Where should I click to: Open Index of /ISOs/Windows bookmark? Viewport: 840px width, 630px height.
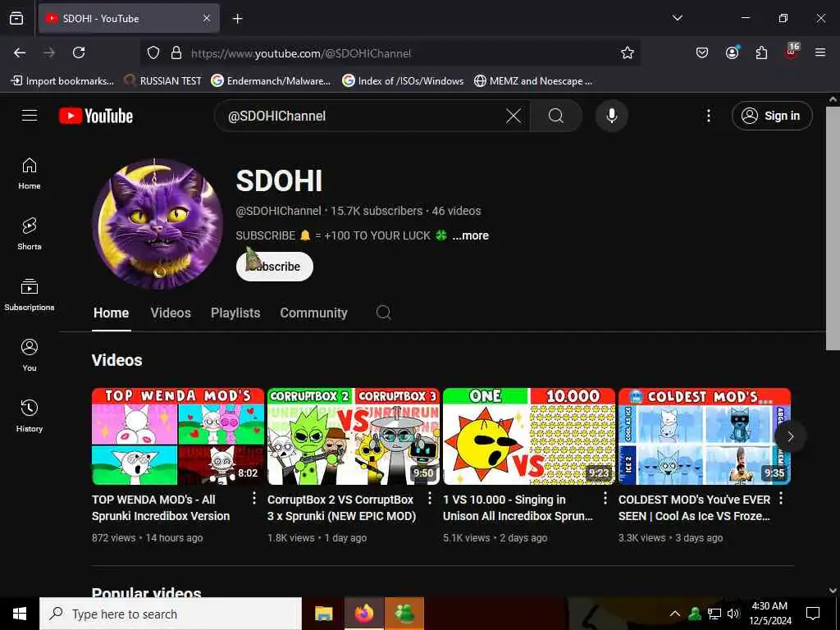[x=403, y=81]
